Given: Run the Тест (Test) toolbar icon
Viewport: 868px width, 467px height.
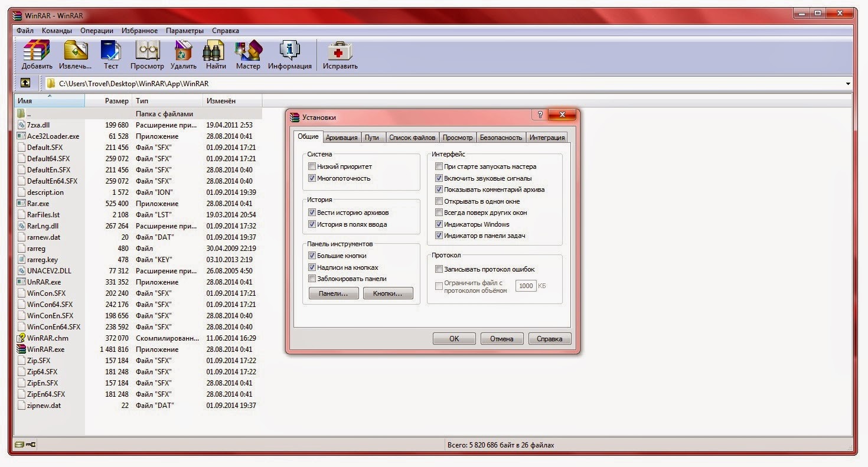Looking at the screenshot, I should pyautogui.click(x=111, y=50).
